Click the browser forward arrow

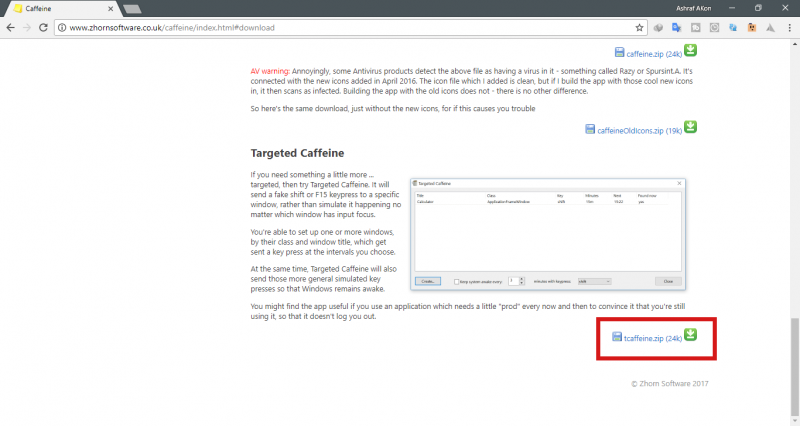pos(27,28)
